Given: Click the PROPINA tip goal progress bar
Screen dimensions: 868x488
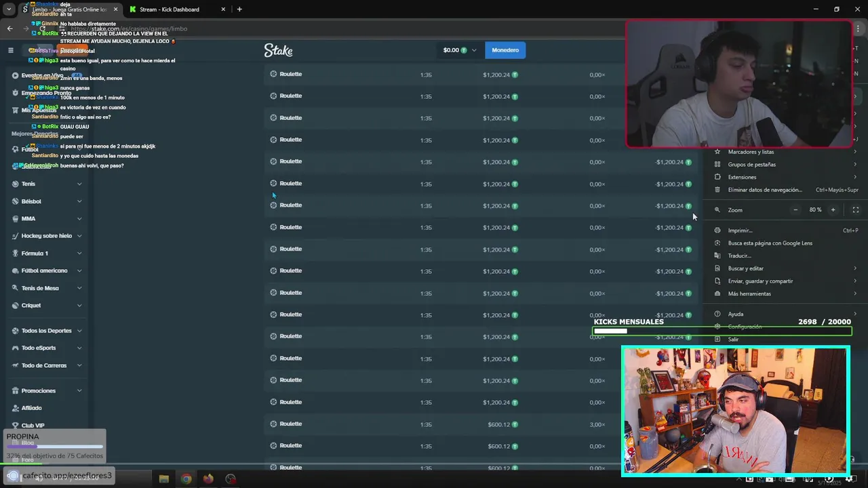Looking at the screenshot, I should pos(55,447).
